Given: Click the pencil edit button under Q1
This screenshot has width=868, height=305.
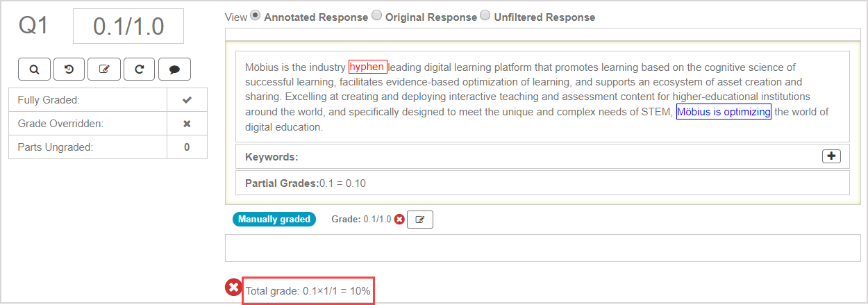Looking at the screenshot, I should tap(104, 69).
